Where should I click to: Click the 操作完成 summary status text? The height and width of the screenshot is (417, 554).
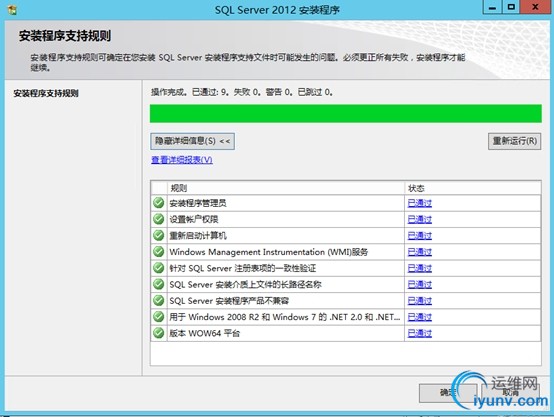pos(242,92)
